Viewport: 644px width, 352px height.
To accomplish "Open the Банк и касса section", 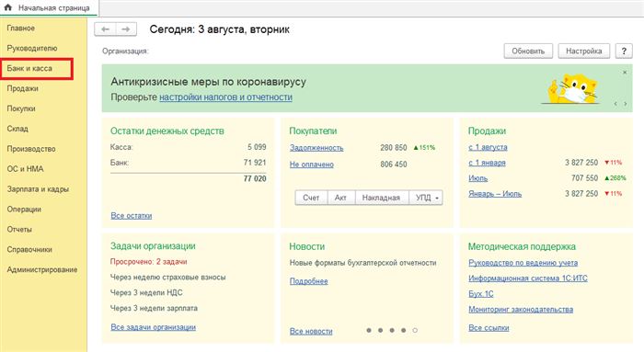I will click(29, 68).
